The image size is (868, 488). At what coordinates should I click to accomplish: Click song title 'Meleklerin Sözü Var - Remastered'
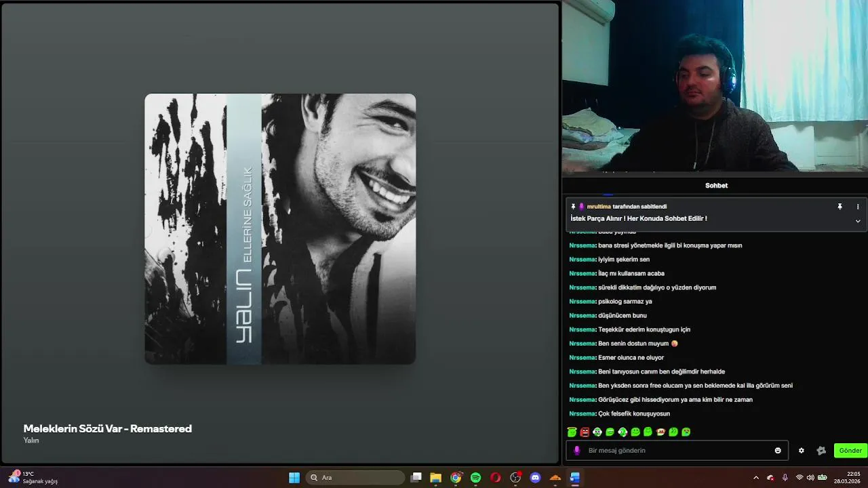(x=108, y=429)
